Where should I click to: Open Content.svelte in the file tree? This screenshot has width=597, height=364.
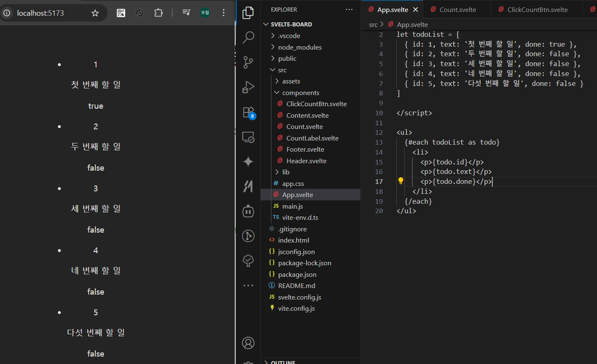tap(311, 115)
